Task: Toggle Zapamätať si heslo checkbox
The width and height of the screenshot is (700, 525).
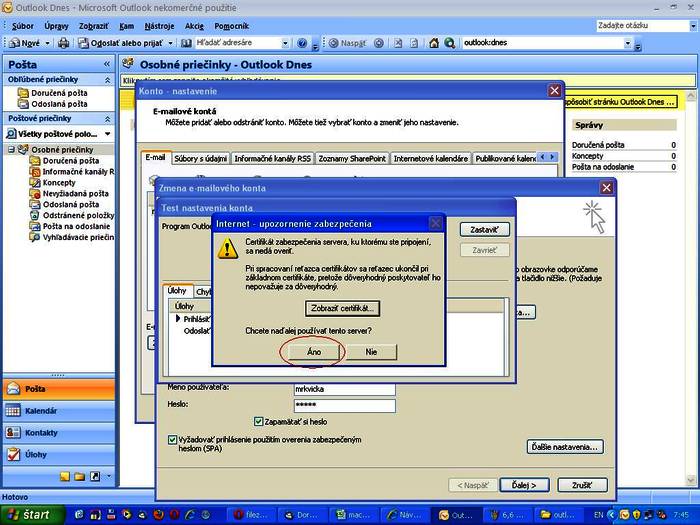Action: (258, 421)
